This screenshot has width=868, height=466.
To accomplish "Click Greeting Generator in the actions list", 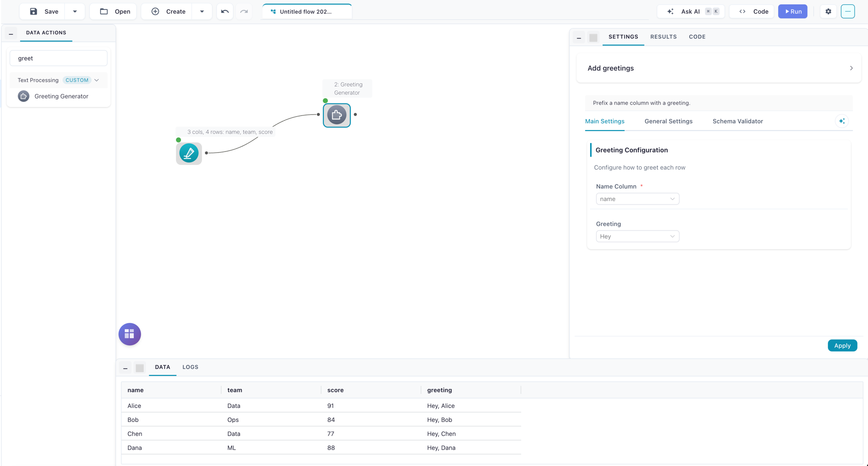I will click(61, 96).
